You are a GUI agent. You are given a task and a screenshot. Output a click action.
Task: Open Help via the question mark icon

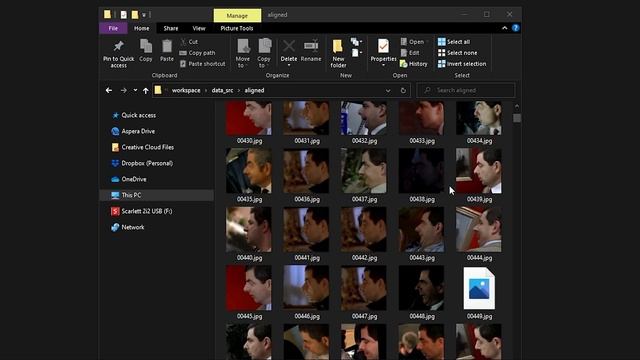(516, 28)
